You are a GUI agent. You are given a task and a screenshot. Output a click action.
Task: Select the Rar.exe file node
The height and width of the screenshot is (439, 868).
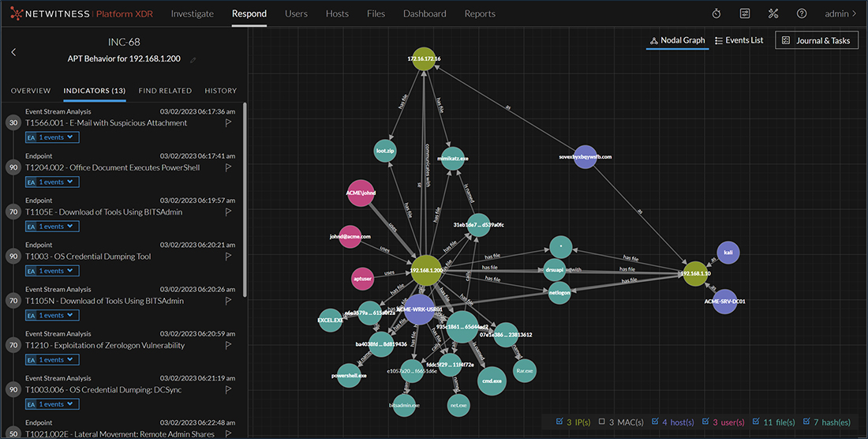tap(524, 370)
